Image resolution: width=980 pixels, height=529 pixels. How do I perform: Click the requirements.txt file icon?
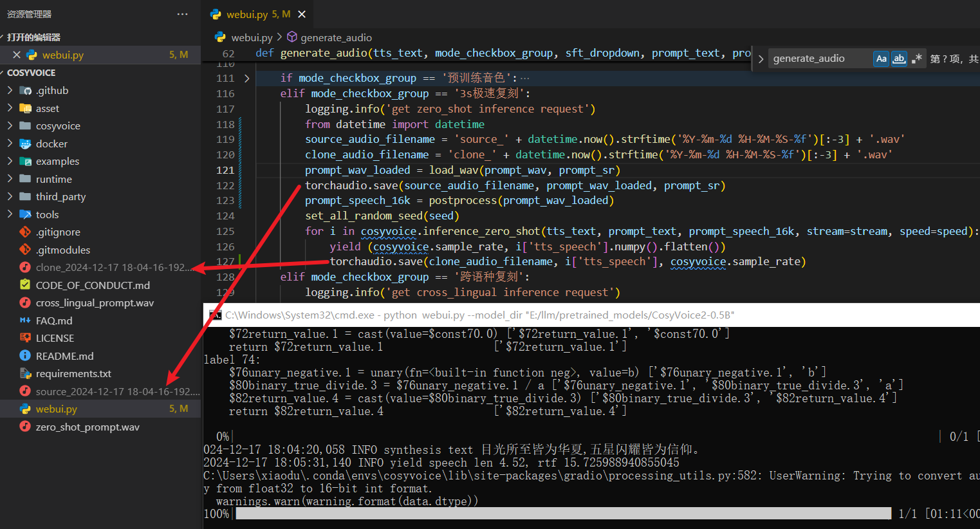[25, 373]
